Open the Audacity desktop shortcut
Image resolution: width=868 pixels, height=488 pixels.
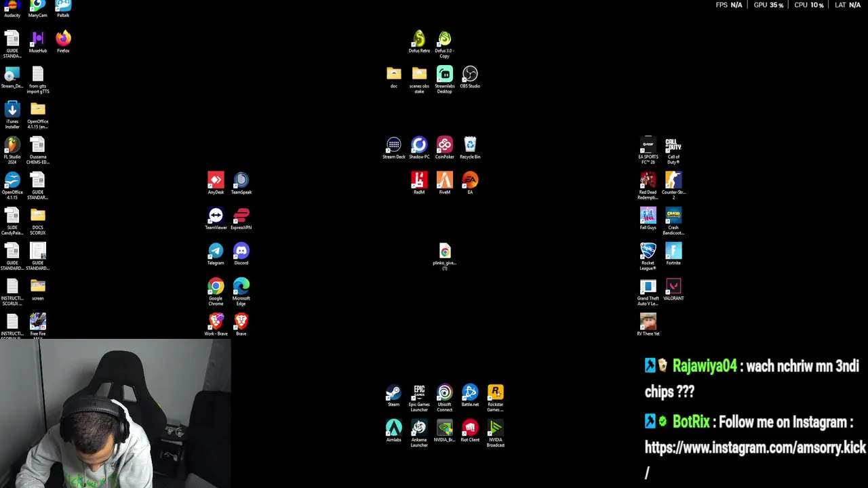(12, 9)
